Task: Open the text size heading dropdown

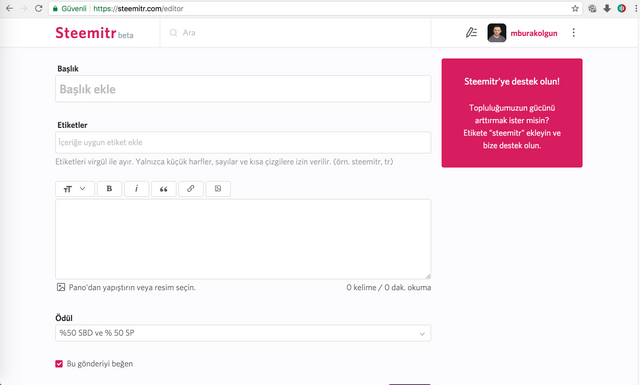Action: point(75,189)
